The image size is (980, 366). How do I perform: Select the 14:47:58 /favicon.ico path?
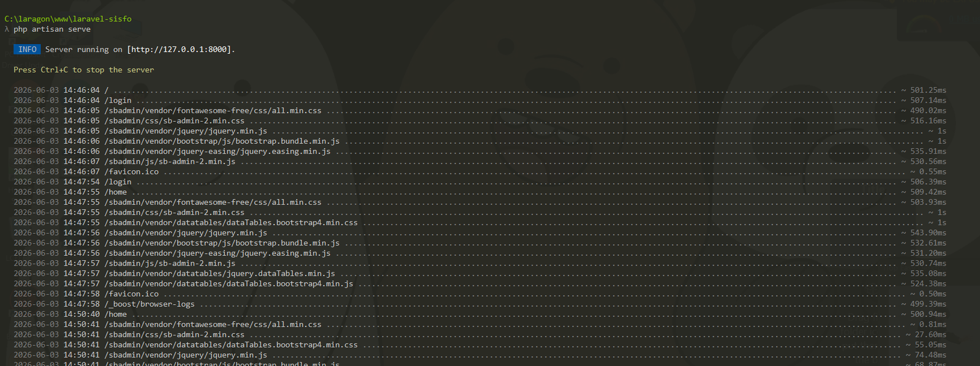(131, 294)
